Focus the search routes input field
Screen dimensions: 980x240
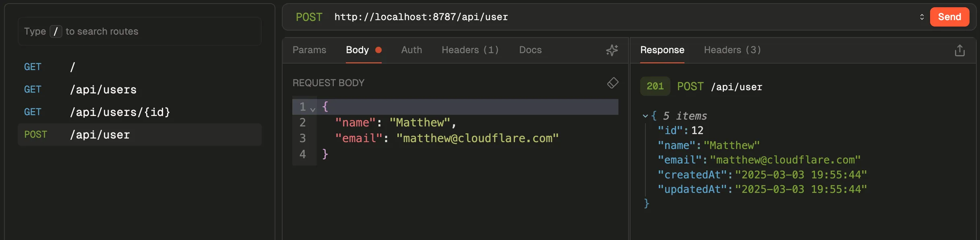tap(139, 31)
